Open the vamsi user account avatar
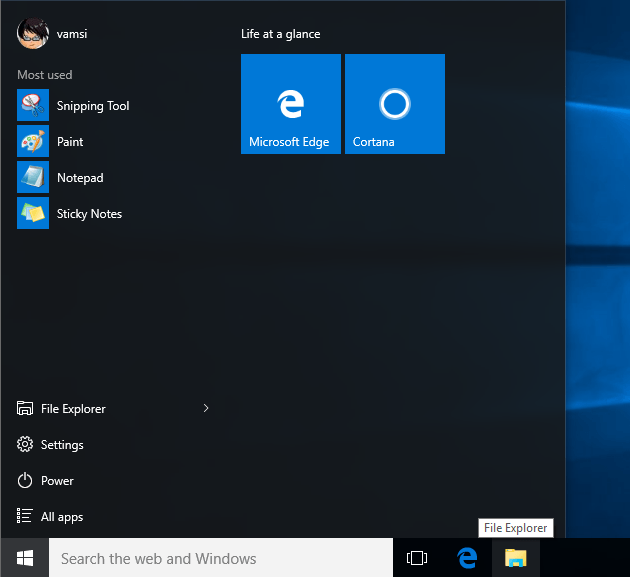The width and height of the screenshot is (630, 577). click(33, 33)
